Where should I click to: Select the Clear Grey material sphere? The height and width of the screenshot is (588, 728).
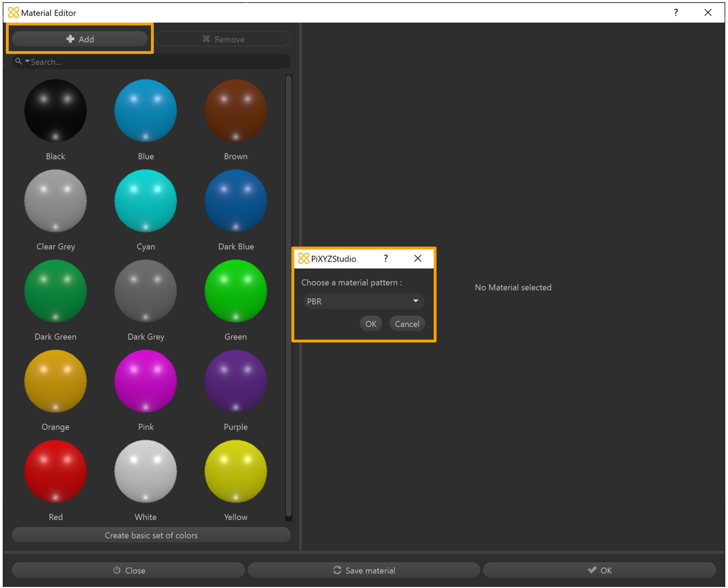55,201
